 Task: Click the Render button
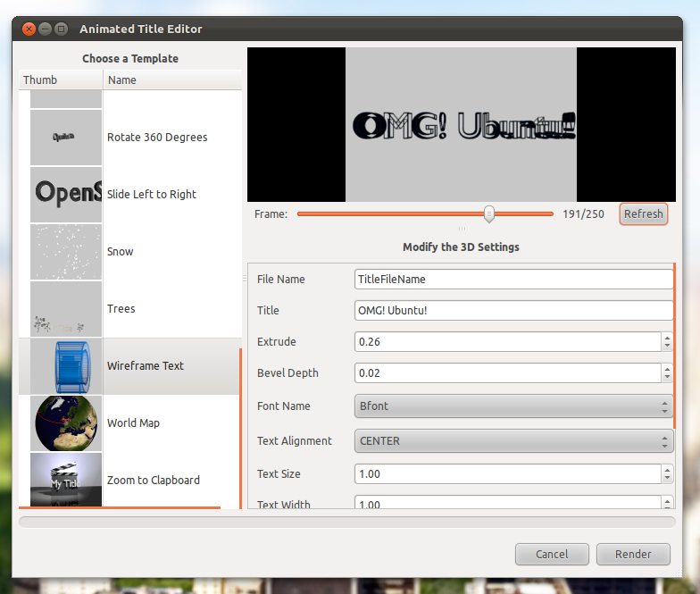click(633, 554)
